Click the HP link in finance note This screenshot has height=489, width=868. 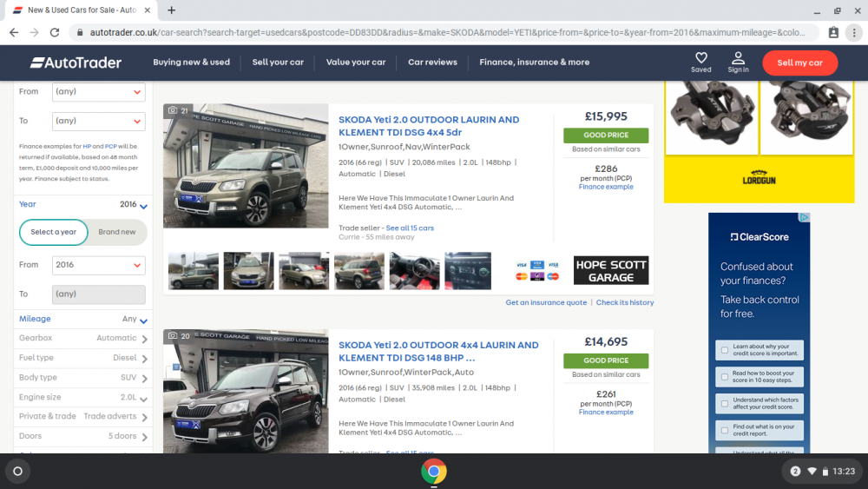[x=87, y=146]
